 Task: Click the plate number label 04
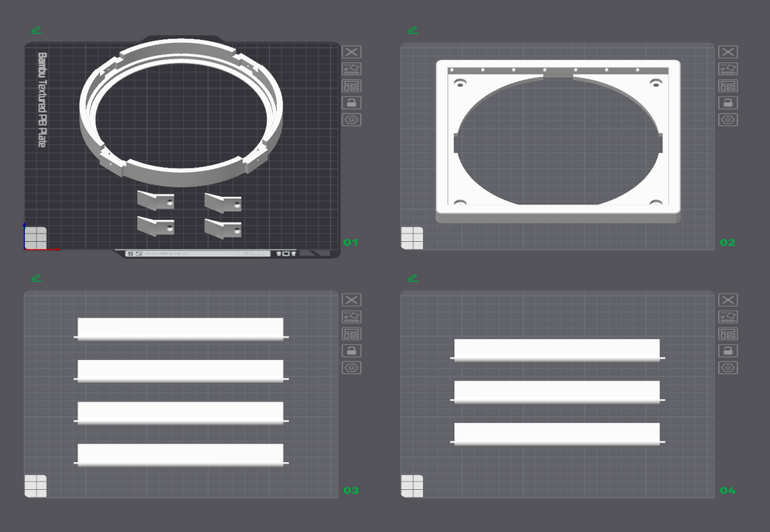[x=727, y=490]
